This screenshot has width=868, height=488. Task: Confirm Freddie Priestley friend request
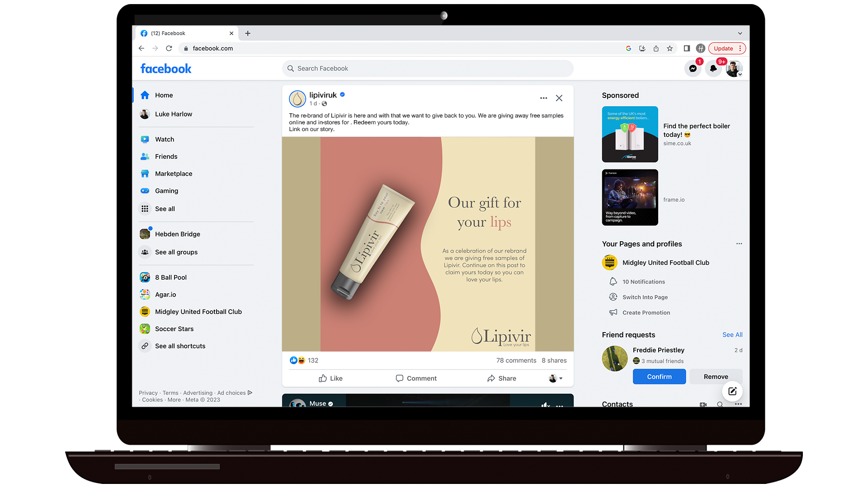click(x=659, y=376)
